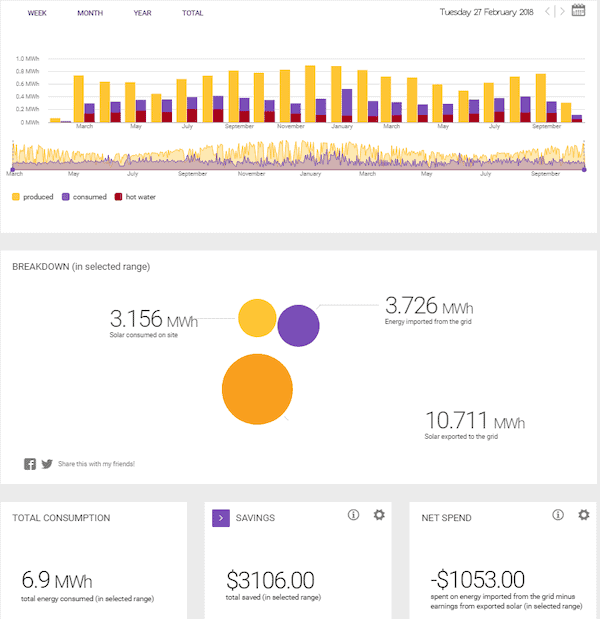The image size is (600, 619).
Task: Click '1.0 MWh' y-axis label
Action: 27,58
